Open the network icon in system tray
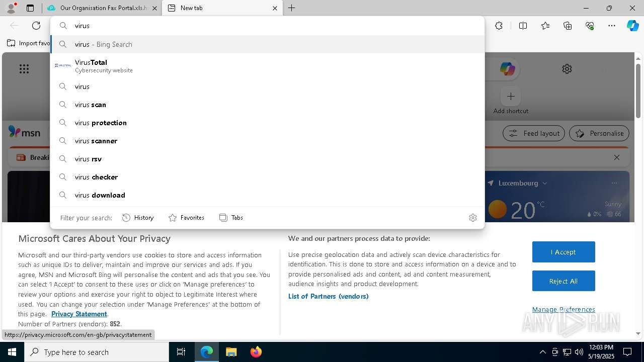 567,352
